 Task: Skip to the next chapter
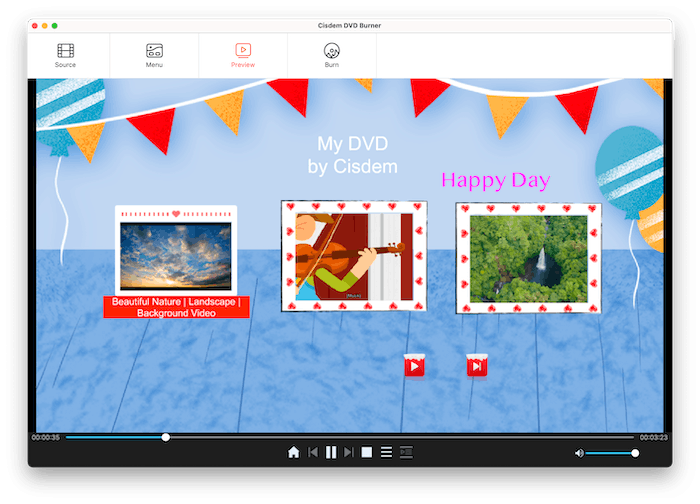[348, 453]
